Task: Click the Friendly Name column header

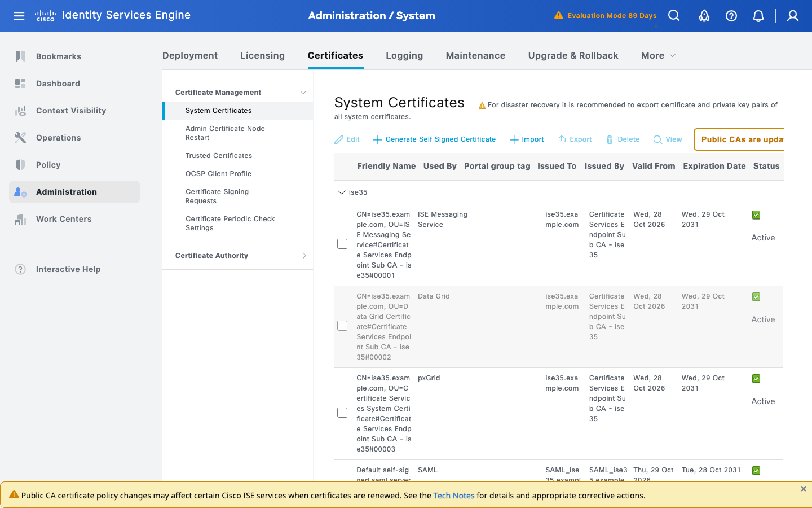Action: pyautogui.click(x=386, y=166)
